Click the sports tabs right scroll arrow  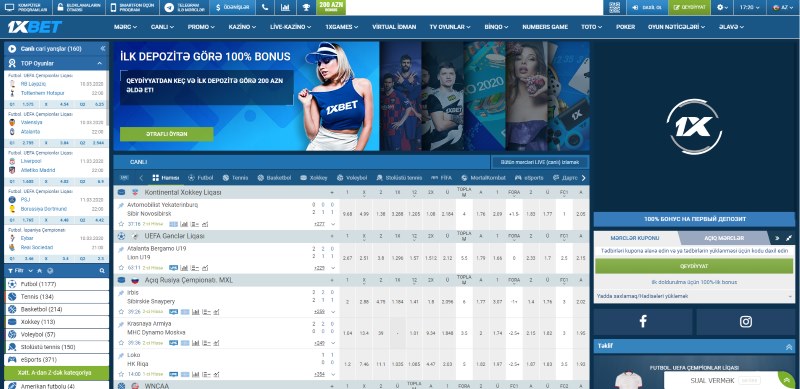coord(584,178)
